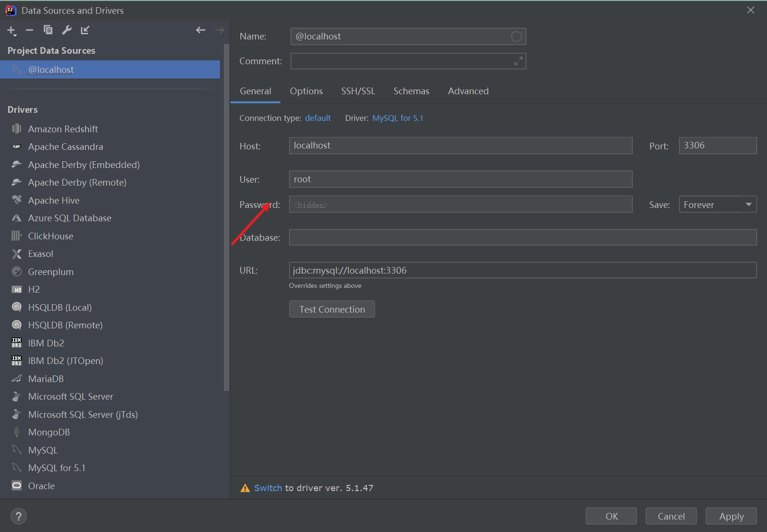767x532 pixels.
Task: Focus the Comment input field
Action: tap(408, 61)
